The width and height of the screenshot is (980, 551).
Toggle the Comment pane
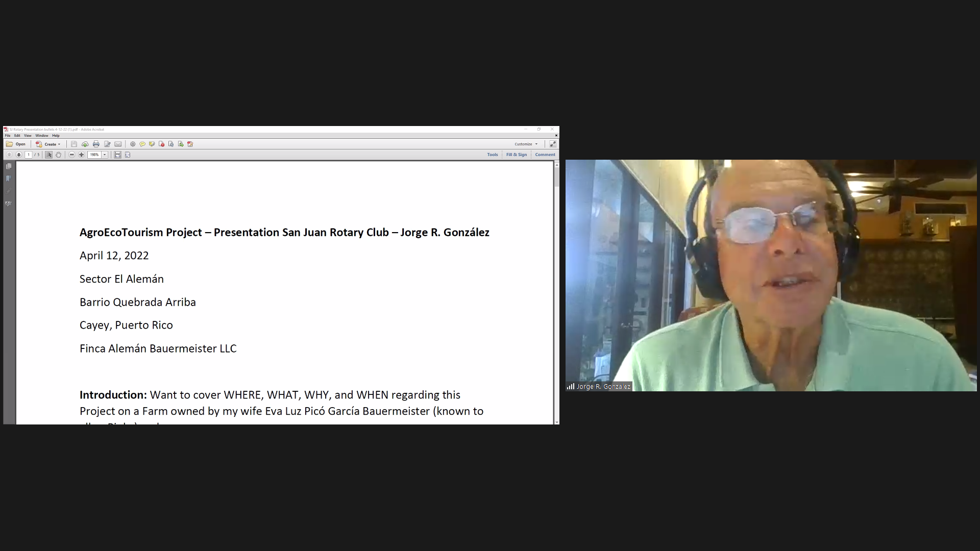click(x=545, y=155)
